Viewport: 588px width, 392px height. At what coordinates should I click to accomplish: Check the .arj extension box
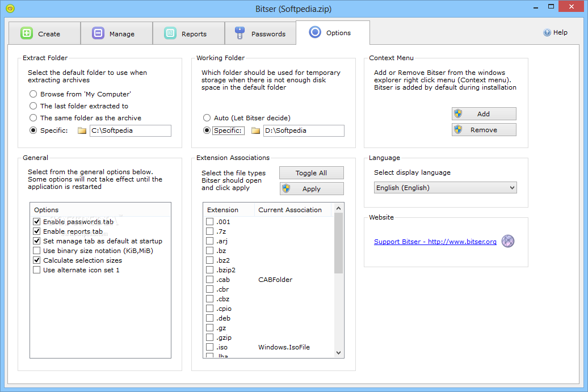[x=210, y=241]
